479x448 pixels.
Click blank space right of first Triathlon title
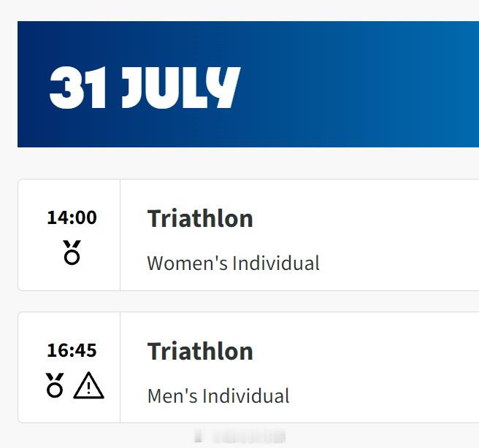(367, 218)
